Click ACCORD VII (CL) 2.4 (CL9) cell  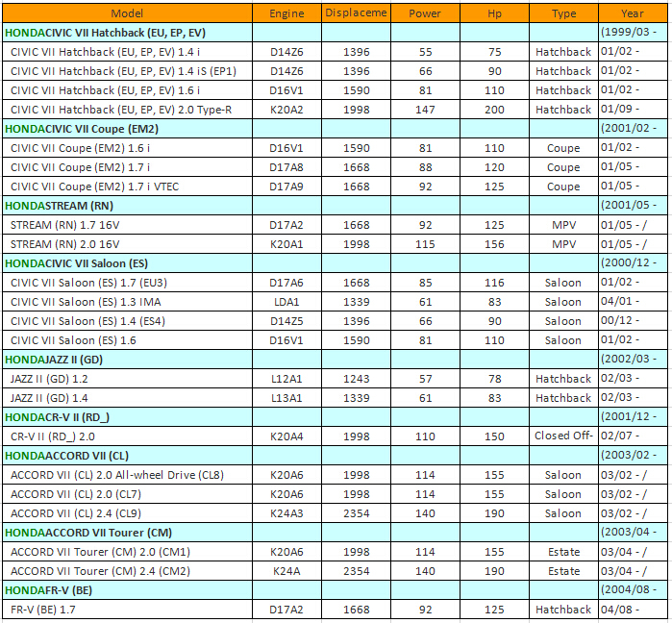(x=127, y=513)
